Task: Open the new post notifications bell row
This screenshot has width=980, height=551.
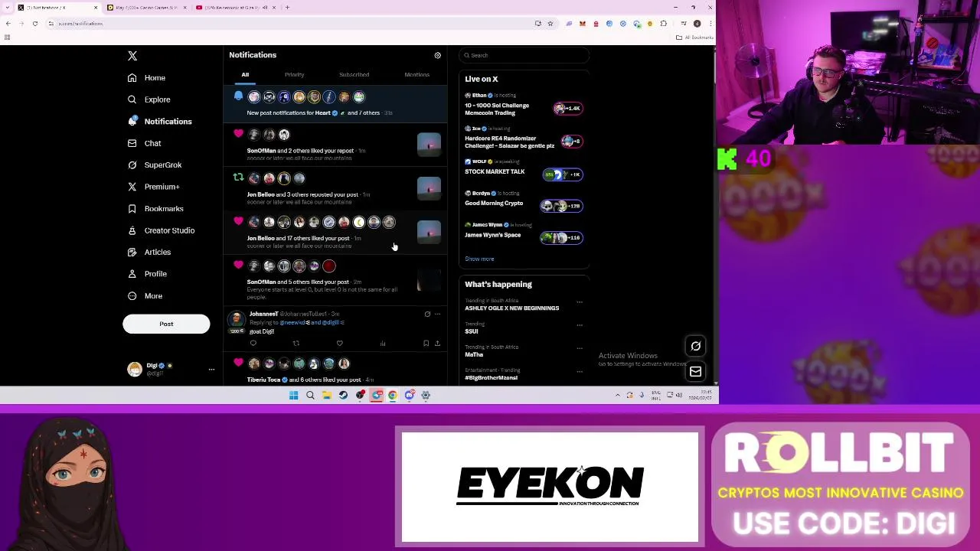Action: 335,105
